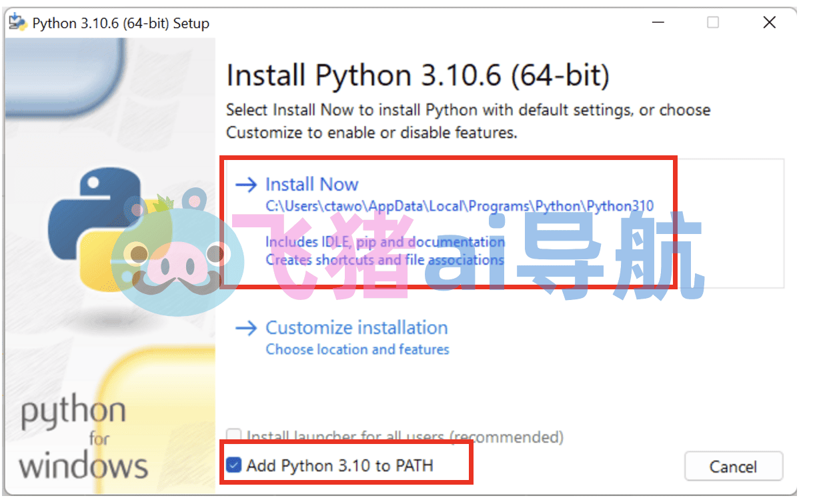Click 'Includes IDLE, pip and documentation' text
The image size is (815, 504).
pos(385,241)
